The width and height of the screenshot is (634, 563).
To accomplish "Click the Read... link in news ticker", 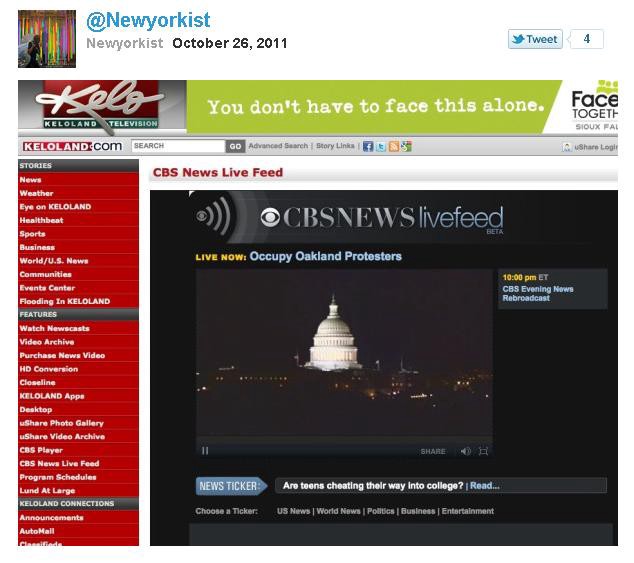I will coord(484,486).
